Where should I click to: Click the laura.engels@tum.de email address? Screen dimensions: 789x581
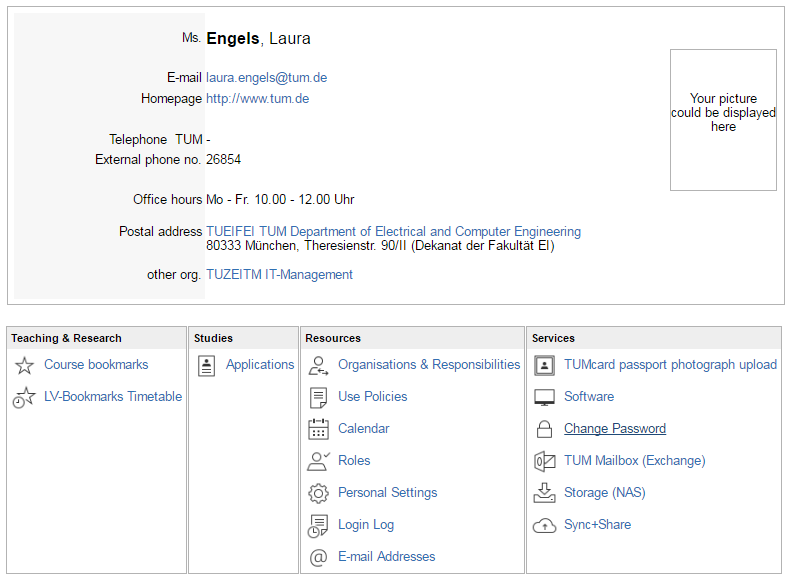point(266,78)
